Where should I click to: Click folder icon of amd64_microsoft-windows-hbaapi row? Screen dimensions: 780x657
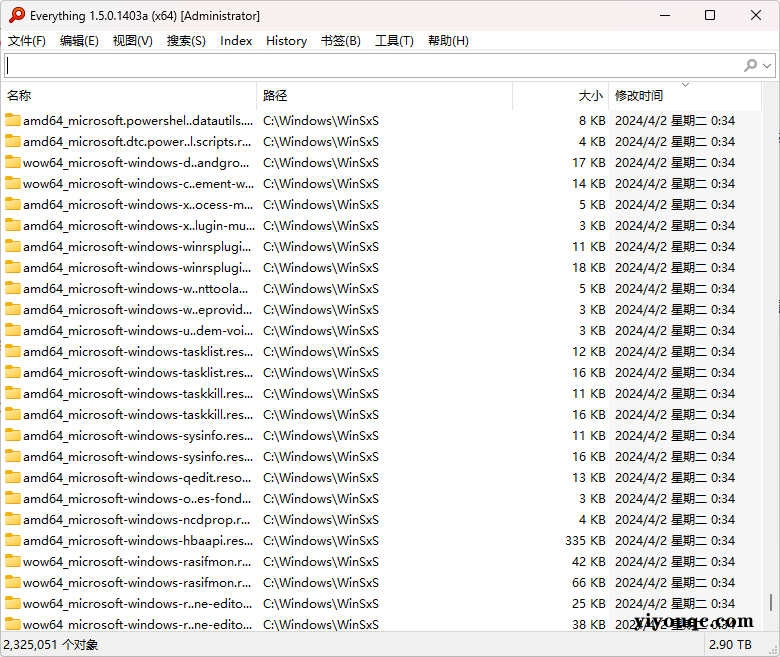click(x=13, y=540)
